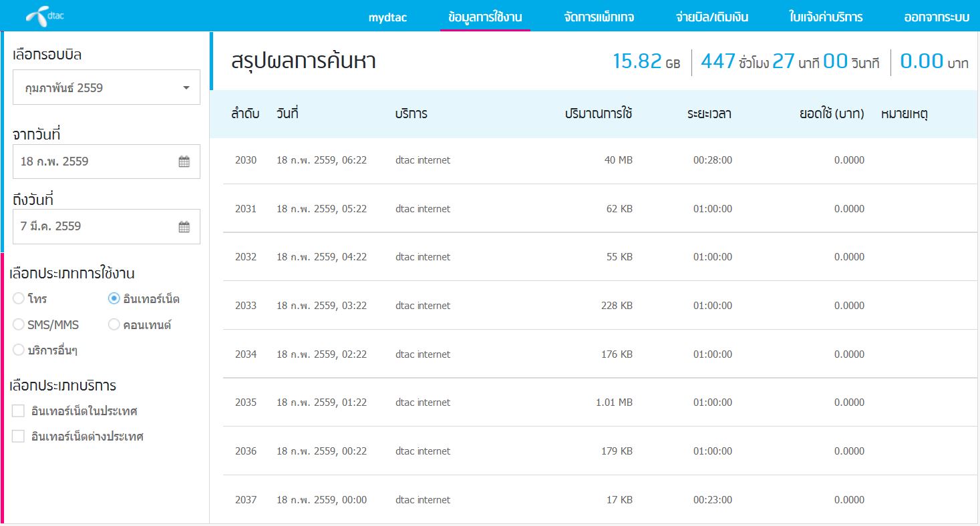The height and width of the screenshot is (526, 980).
Task: Click the 176 KB usage value
Action: pos(617,354)
